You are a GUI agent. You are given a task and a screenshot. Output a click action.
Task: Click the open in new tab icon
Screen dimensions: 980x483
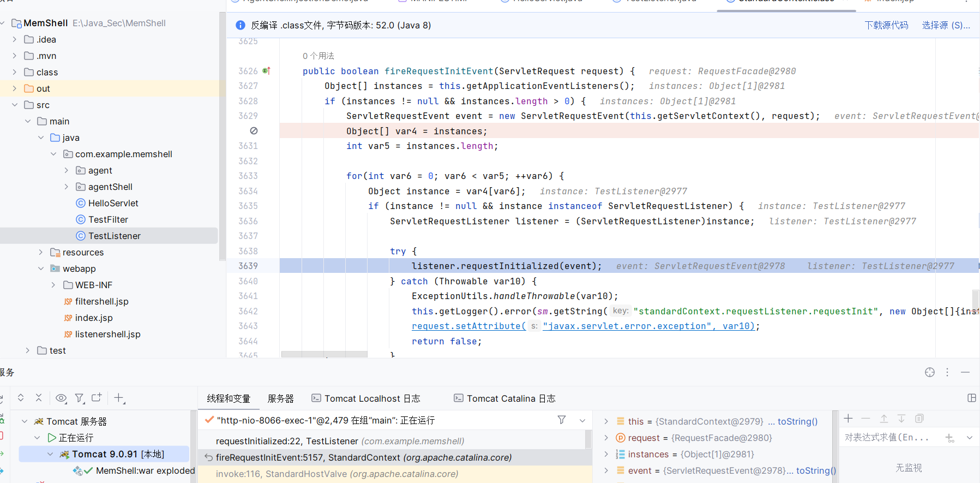97,398
